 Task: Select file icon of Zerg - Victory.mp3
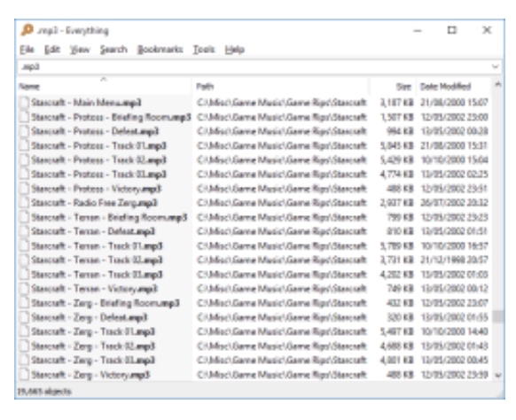pos(24,375)
